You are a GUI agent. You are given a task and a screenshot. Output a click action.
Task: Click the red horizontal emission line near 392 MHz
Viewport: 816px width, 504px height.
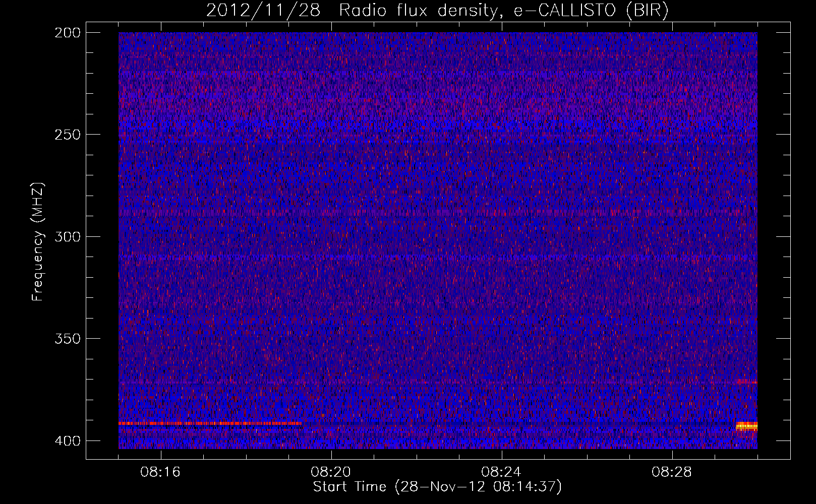point(210,423)
